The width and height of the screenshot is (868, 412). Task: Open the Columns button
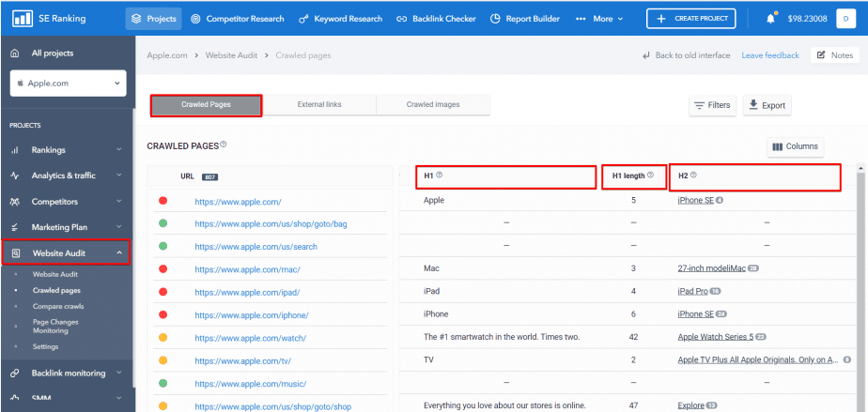click(x=796, y=146)
